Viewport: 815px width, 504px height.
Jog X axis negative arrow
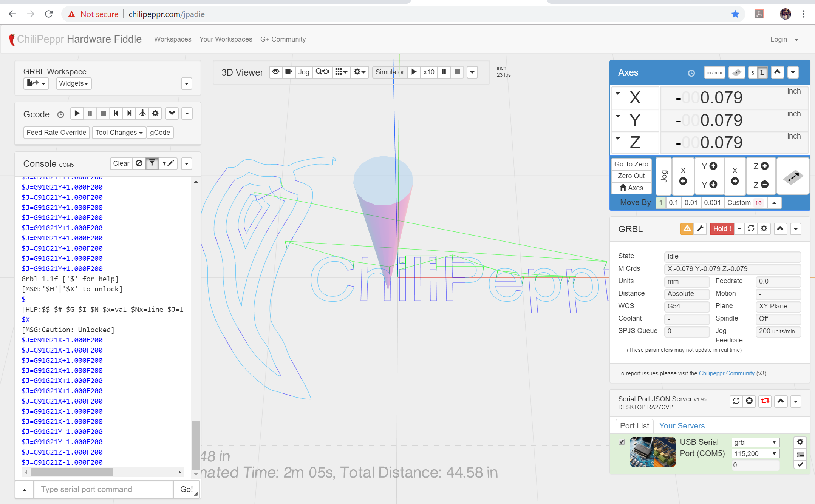pyautogui.click(x=683, y=176)
